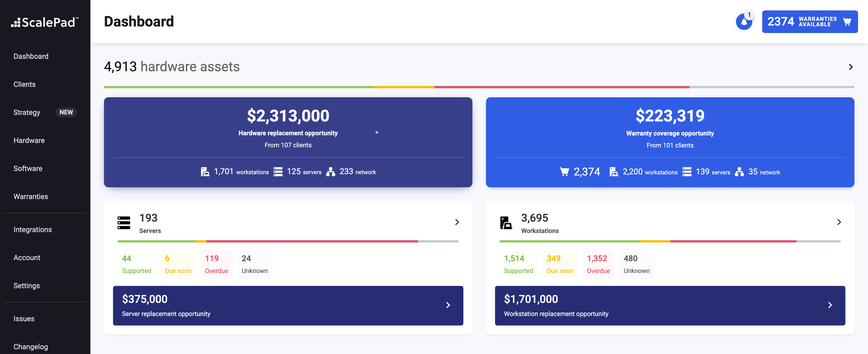Viewport: 868px width, 354px height.
Task: Click the server icon beside 125 servers
Action: [278, 172]
